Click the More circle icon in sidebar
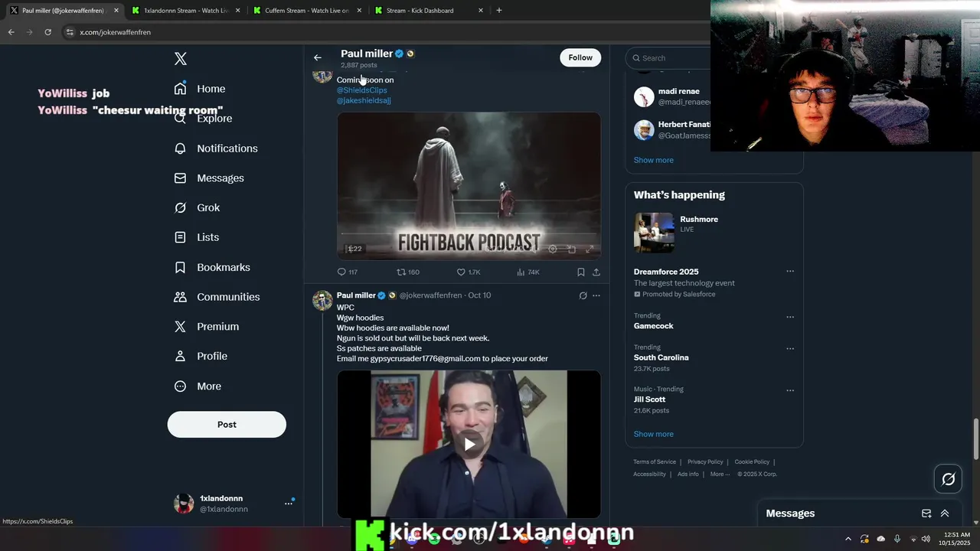Image resolution: width=980 pixels, height=551 pixels. coord(180,386)
